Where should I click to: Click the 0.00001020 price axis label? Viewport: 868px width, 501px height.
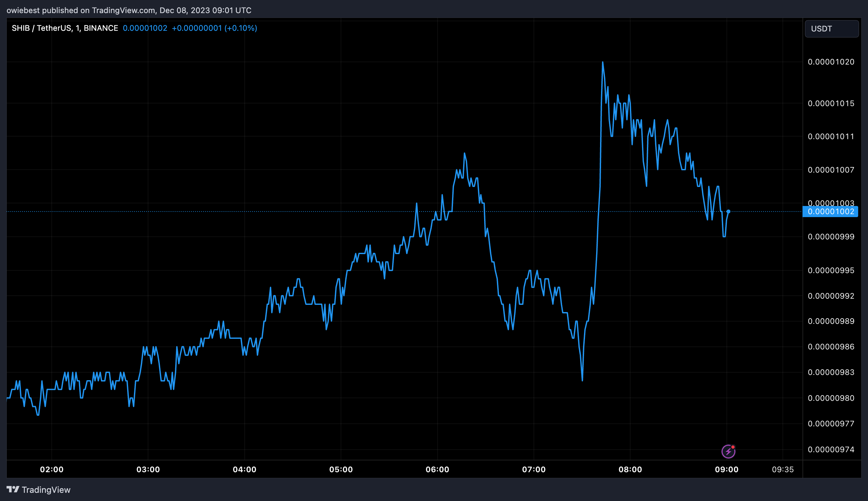[831, 62]
